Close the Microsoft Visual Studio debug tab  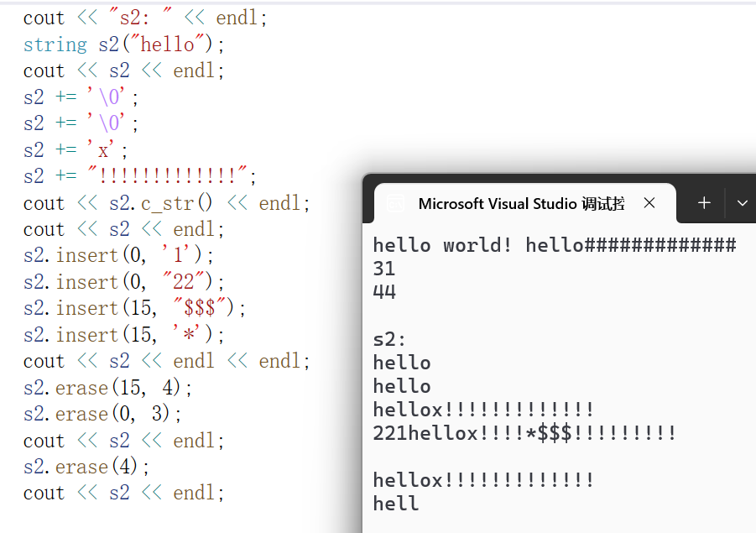[649, 203]
